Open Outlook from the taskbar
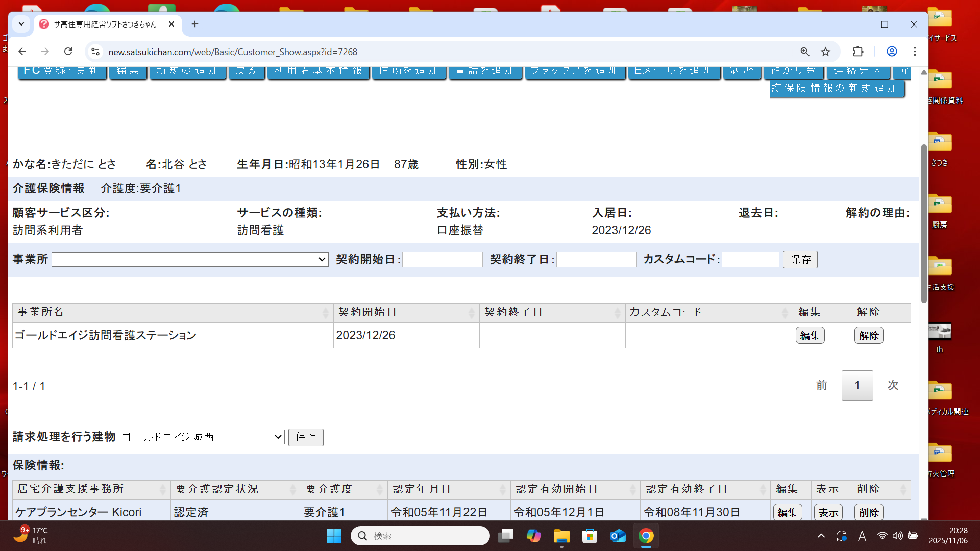Image resolution: width=980 pixels, height=551 pixels. [x=618, y=536]
